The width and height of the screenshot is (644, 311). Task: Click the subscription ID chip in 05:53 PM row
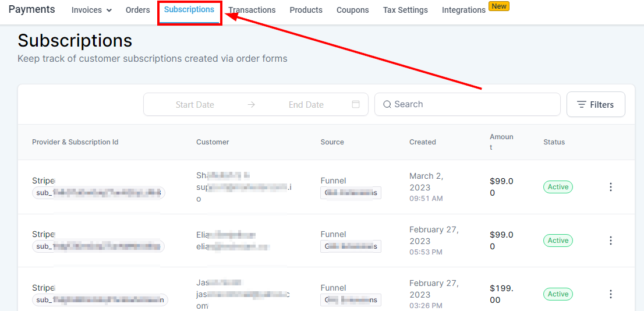(x=98, y=246)
